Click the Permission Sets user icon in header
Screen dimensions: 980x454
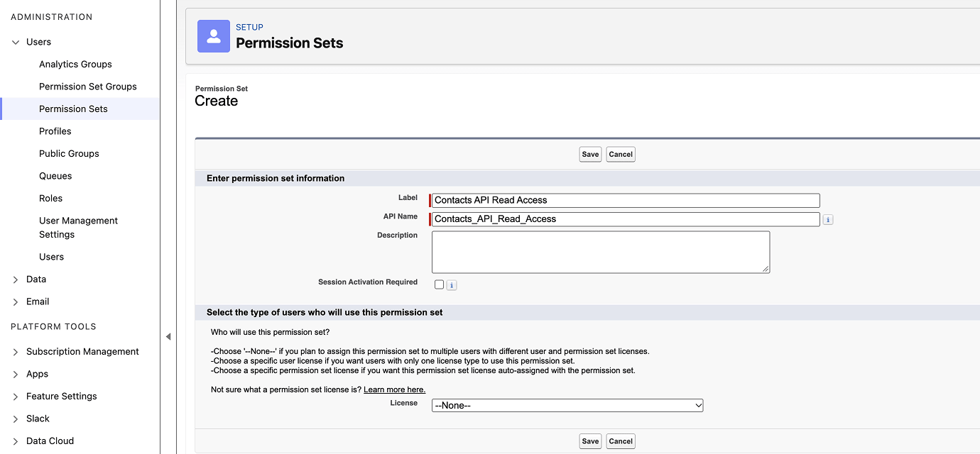point(214,36)
